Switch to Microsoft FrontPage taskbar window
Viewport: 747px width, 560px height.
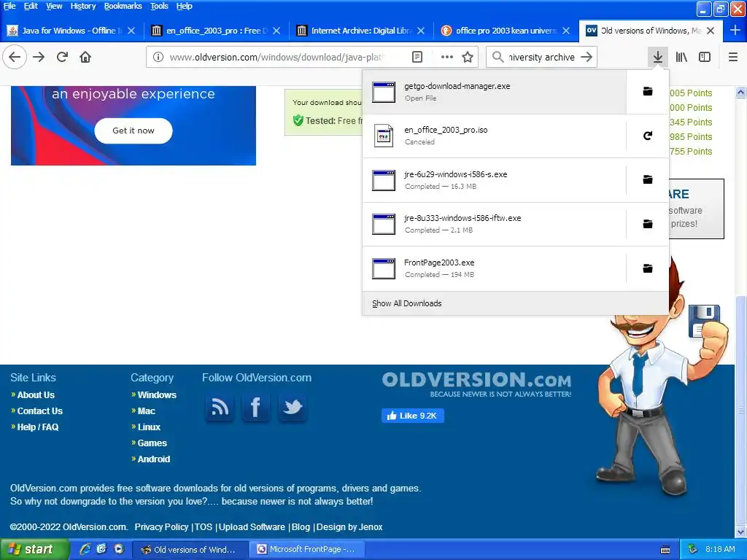coord(307,549)
